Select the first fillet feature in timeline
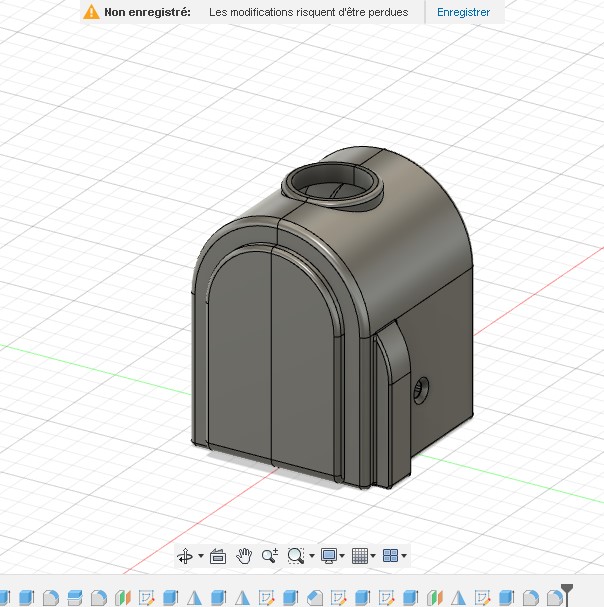604x607 pixels. (51, 598)
